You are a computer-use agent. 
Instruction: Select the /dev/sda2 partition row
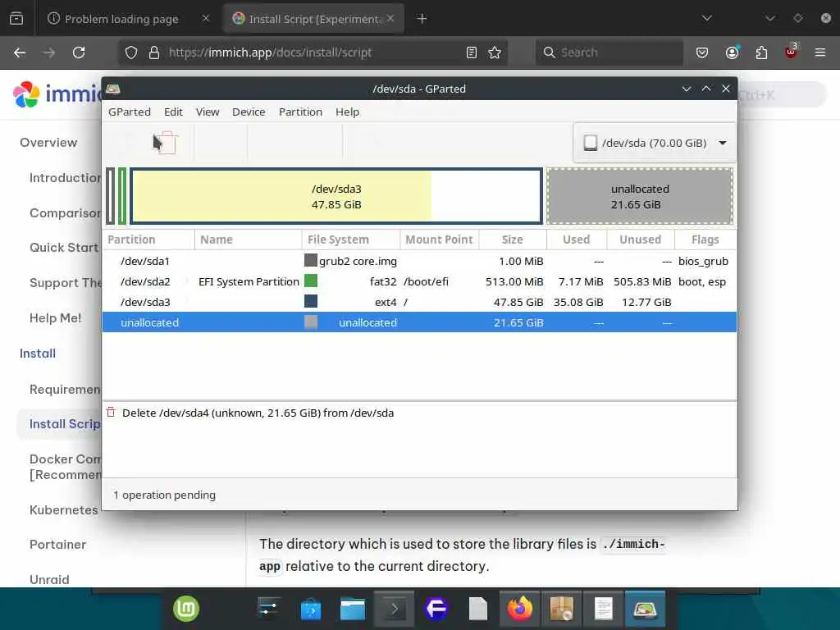click(419, 281)
